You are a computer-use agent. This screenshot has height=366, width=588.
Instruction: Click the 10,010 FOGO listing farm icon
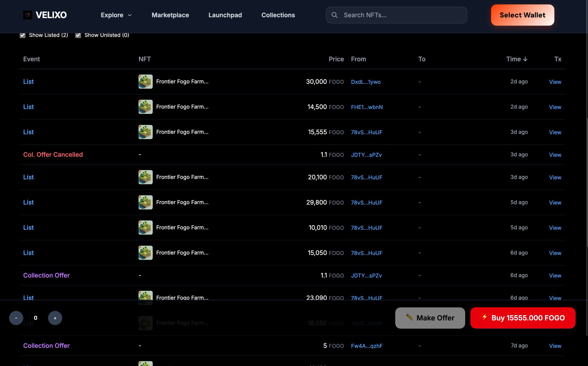146,227
